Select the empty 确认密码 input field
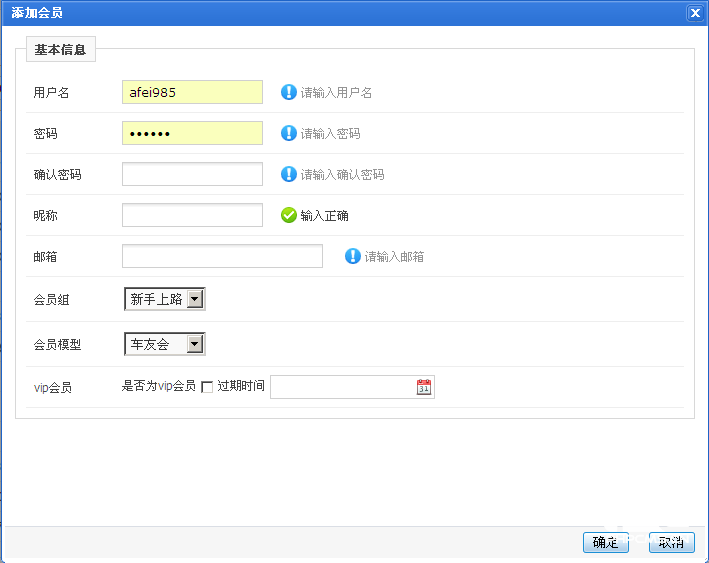Viewport: 709px width, 563px height. [x=192, y=174]
